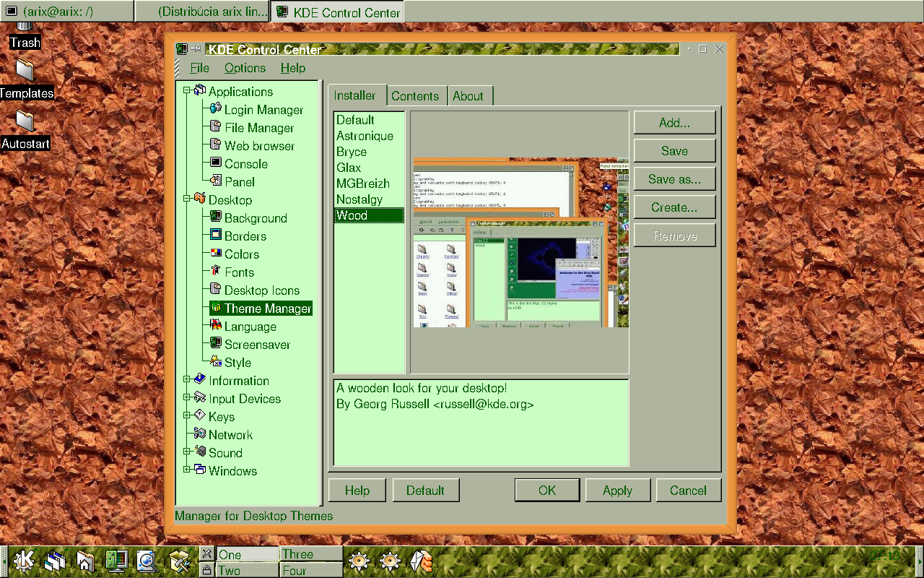
Task: Collapse the Desktop tree branch
Action: [186, 199]
